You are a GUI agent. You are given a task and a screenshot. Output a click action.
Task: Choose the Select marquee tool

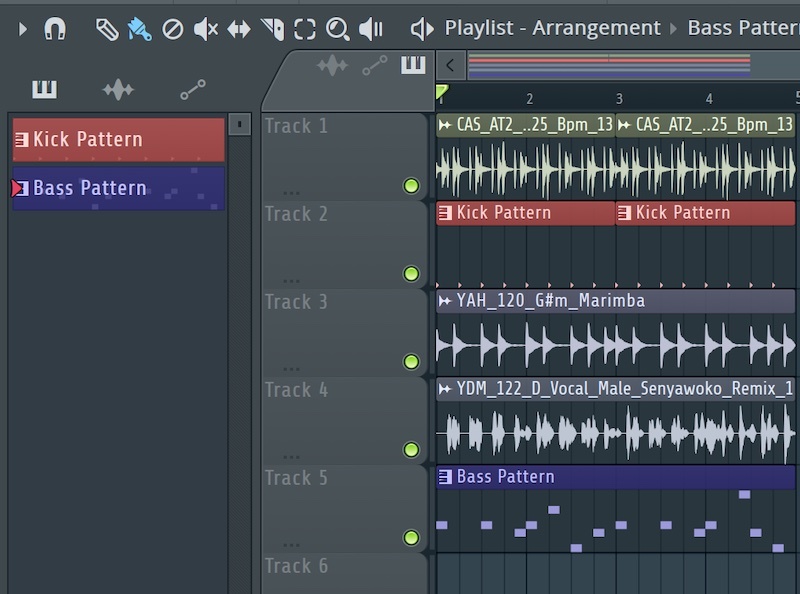(x=305, y=29)
